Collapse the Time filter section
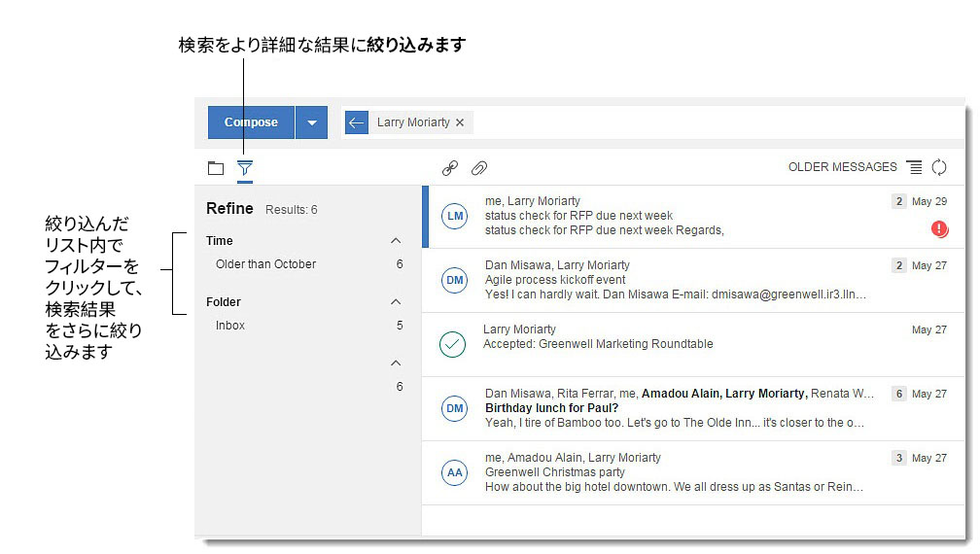Viewport: 980px width, 554px height. point(396,240)
